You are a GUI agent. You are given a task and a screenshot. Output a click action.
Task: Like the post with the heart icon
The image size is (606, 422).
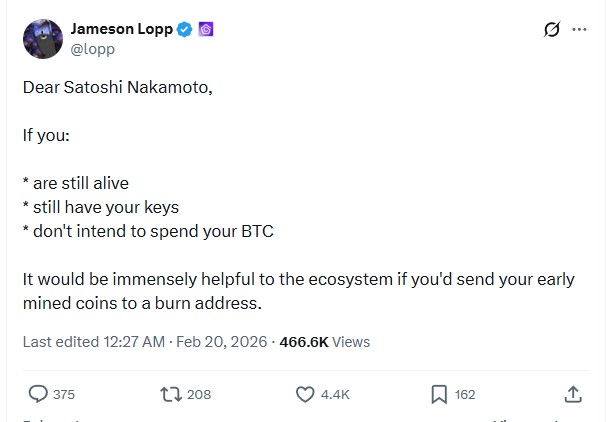coord(306,394)
